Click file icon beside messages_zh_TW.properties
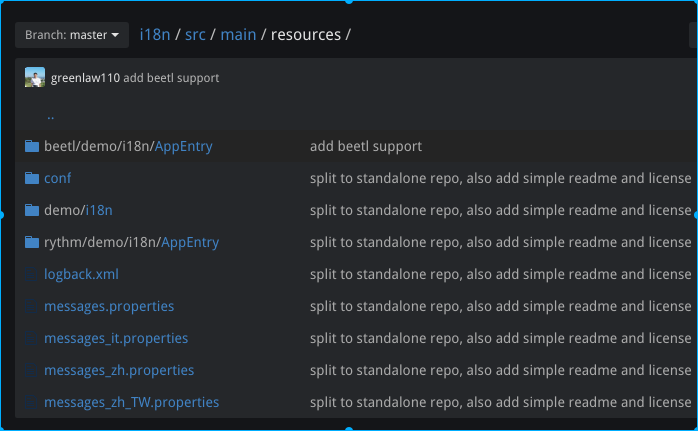The image size is (698, 431). coord(31,403)
